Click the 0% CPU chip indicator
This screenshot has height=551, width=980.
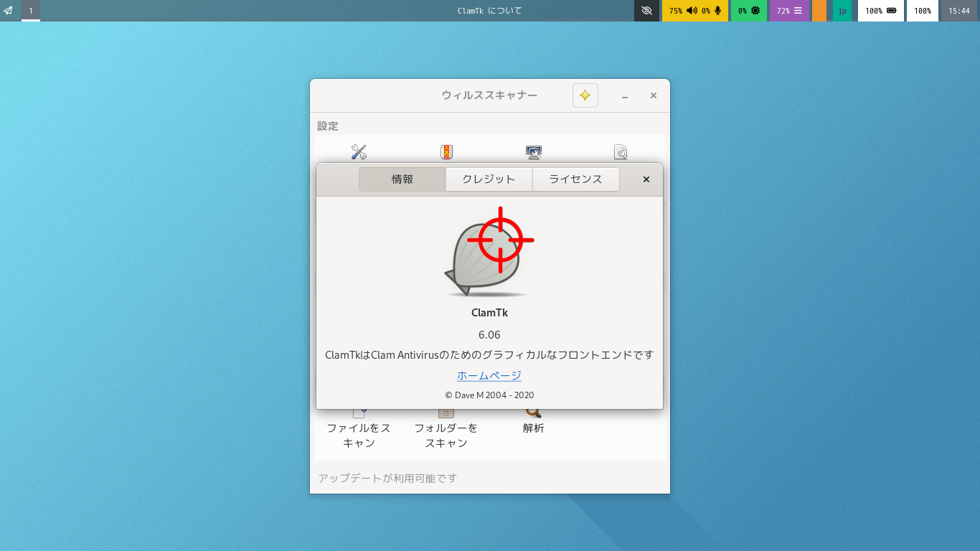[x=748, y=11]
